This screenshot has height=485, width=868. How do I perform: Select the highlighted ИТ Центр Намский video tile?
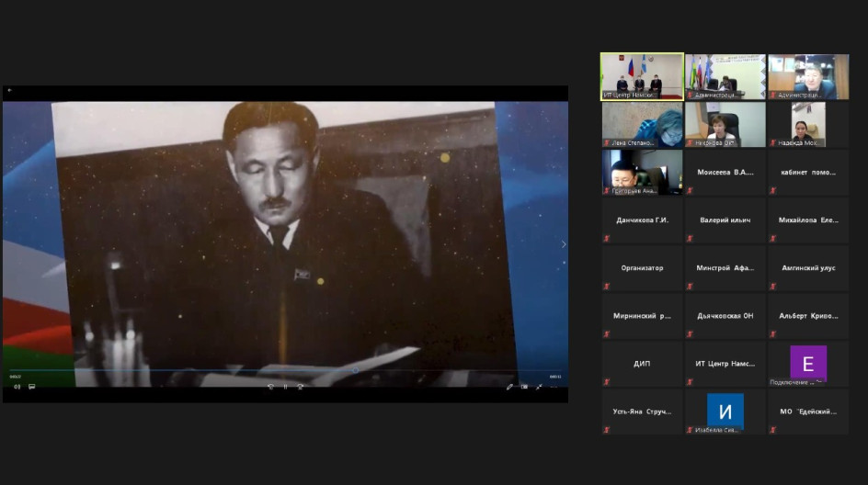point(642,75)
